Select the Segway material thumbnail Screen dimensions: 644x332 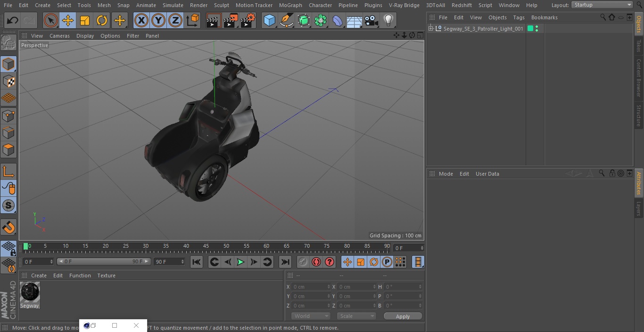30,292
